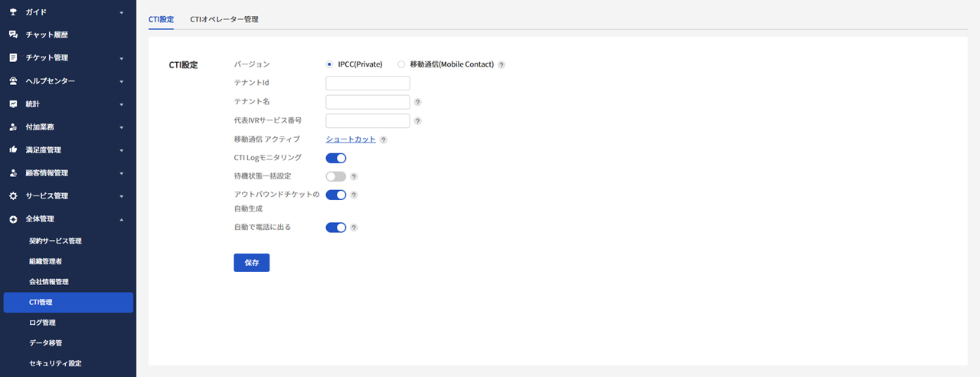Screen dimensions: 980x377
Task: Select the IPCC(Private) radio button
Action: [329, 64]
